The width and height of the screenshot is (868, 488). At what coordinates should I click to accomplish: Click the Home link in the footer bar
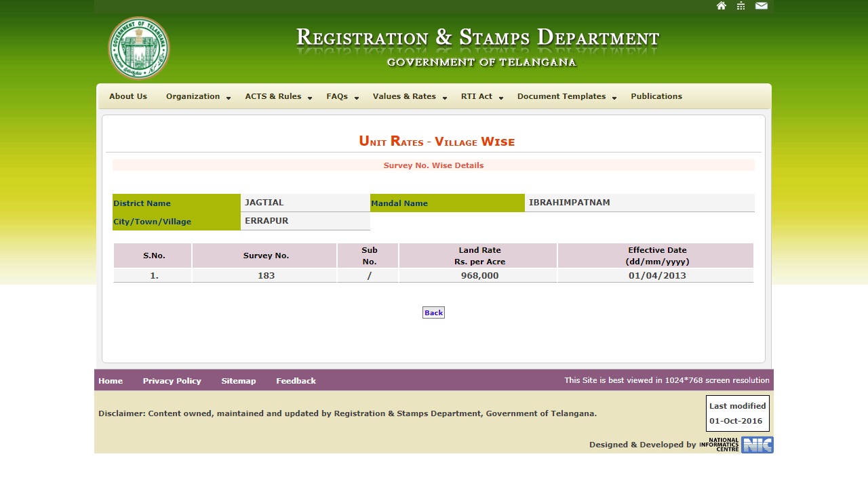(x=110, y=380)
